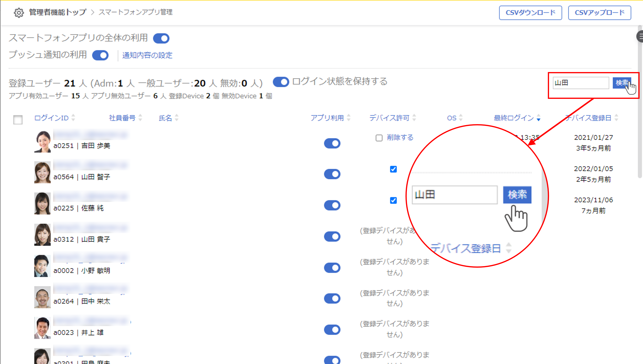Open the side menu hamburger icon at right edge
Viewport: 643px width, 364px height.
(640, 37)
